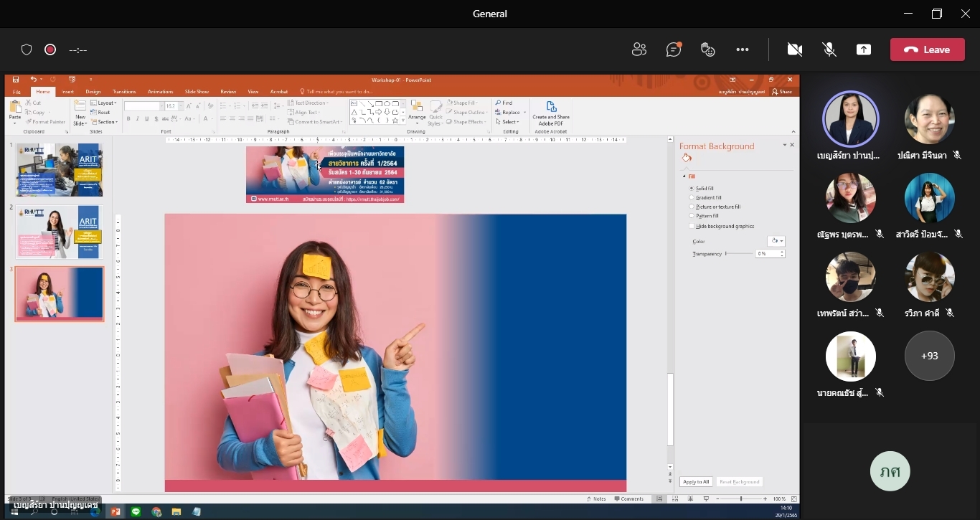Click the Teams recording indicator icon
This screenshot has height=520, width=980.
(x=50, y=49)
